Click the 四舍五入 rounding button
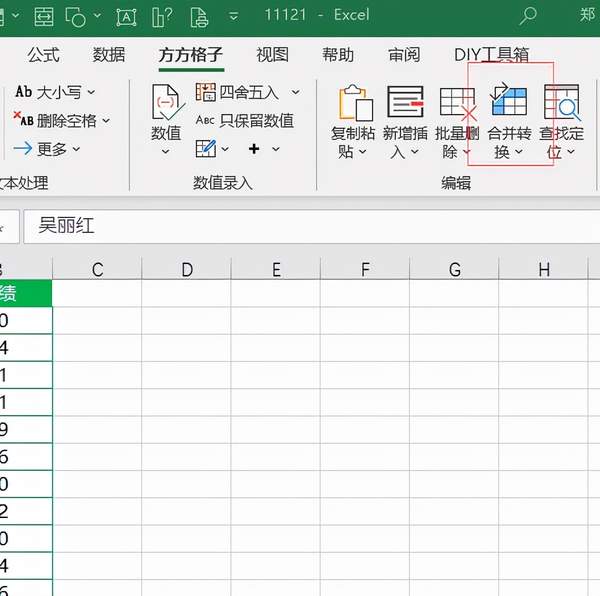 coord(240,92)
